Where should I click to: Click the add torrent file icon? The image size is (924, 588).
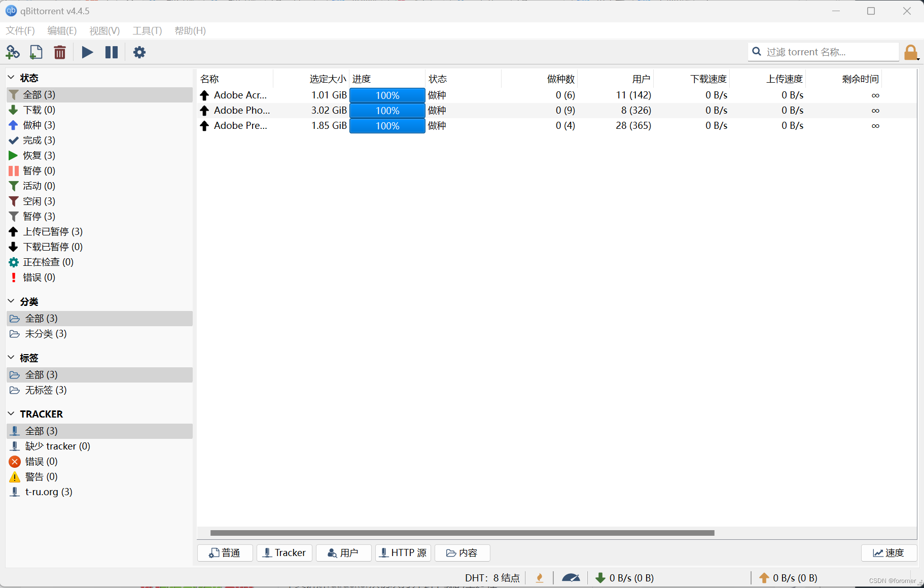pos(36,52)
